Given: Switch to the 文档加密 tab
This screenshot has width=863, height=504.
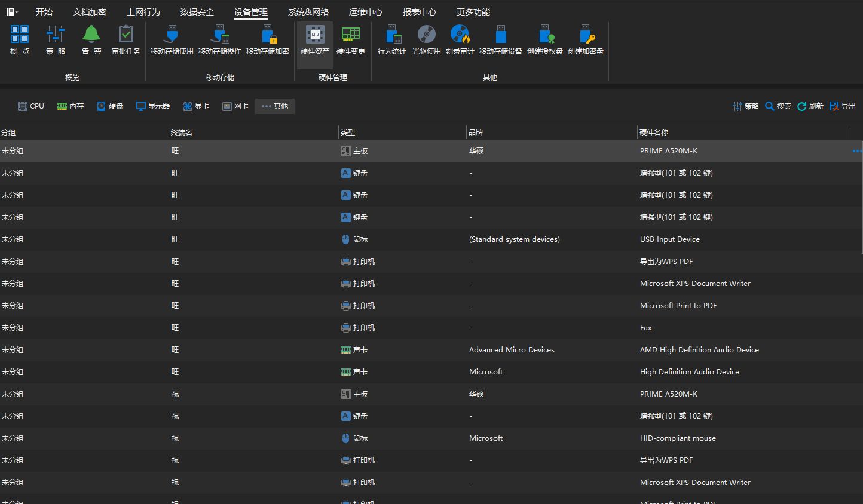Looking at the screenshot, I should 90,12.
